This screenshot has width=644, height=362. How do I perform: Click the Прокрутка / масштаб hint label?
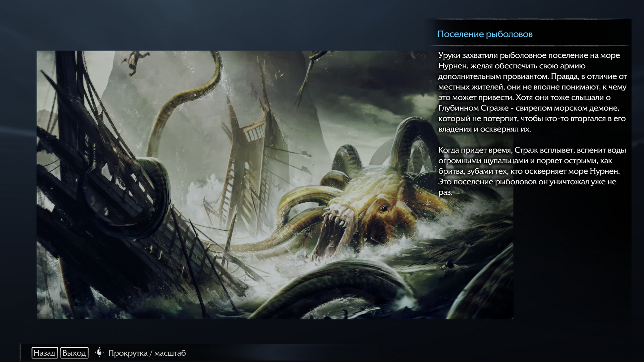point(147,353)
